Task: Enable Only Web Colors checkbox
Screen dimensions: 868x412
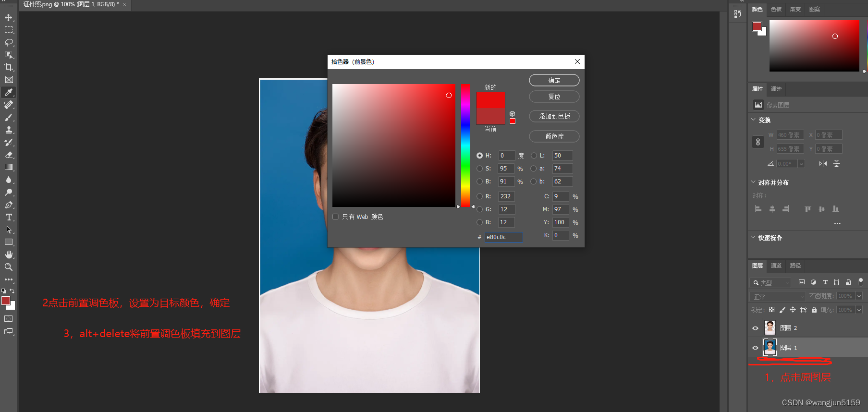Action: click(335, 217)
